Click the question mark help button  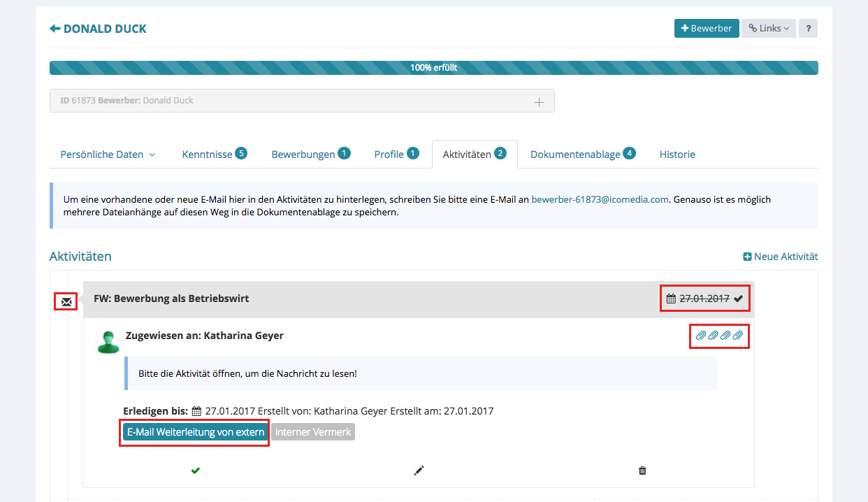(x=808, y=29)
